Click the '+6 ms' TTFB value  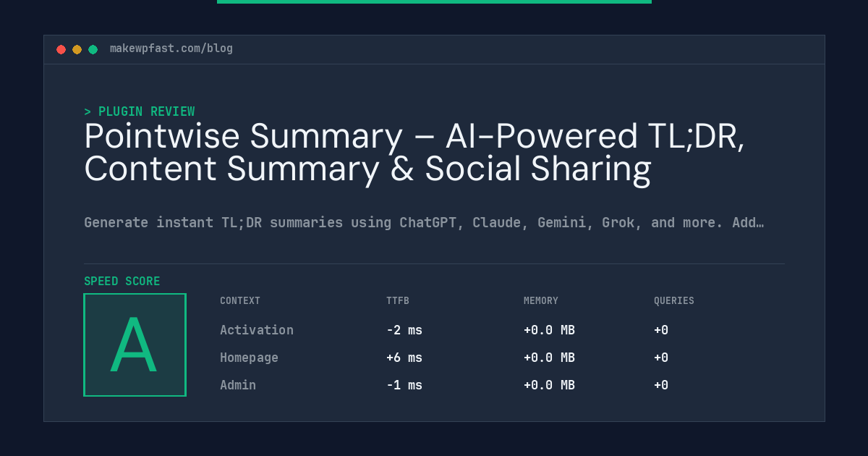[404, 358]
